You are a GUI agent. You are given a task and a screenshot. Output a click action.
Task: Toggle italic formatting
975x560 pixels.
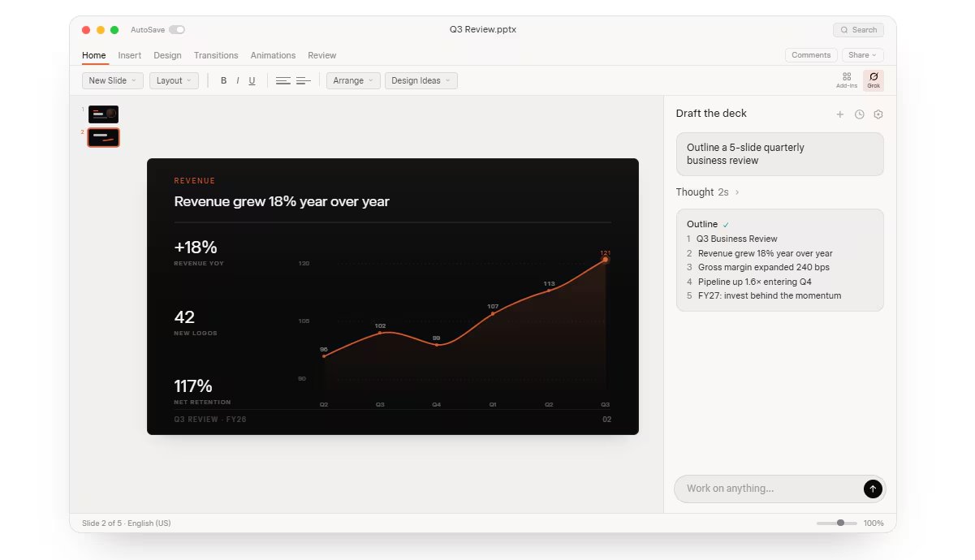pos(237,80)
